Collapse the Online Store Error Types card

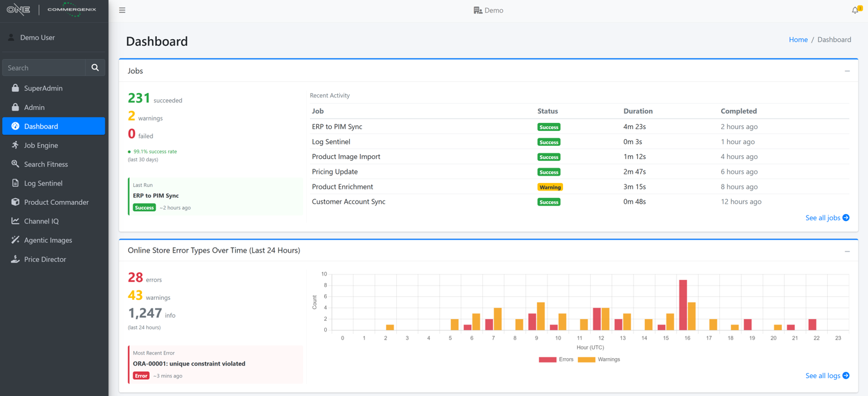point(847,251)
